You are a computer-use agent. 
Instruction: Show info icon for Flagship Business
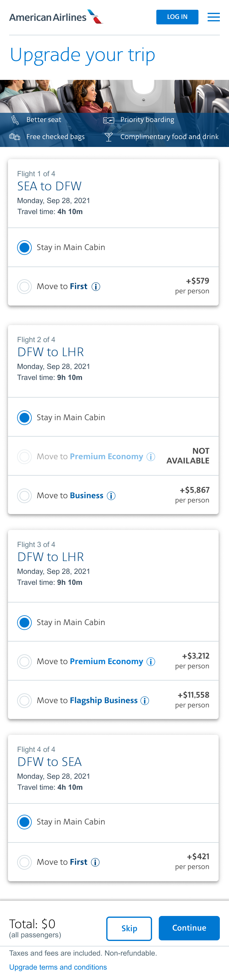[145, 701]
